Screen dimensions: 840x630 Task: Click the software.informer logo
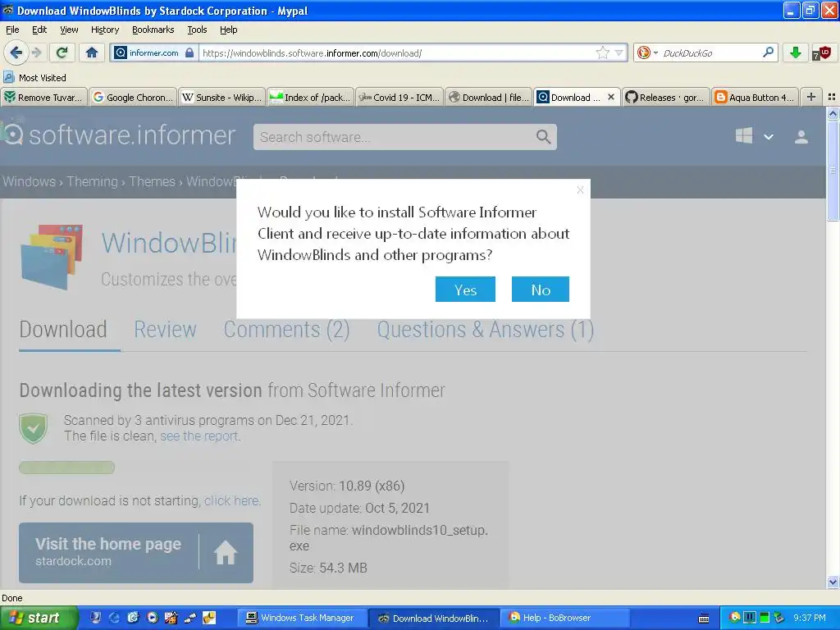pyautogui.click(x=119, y=135)
